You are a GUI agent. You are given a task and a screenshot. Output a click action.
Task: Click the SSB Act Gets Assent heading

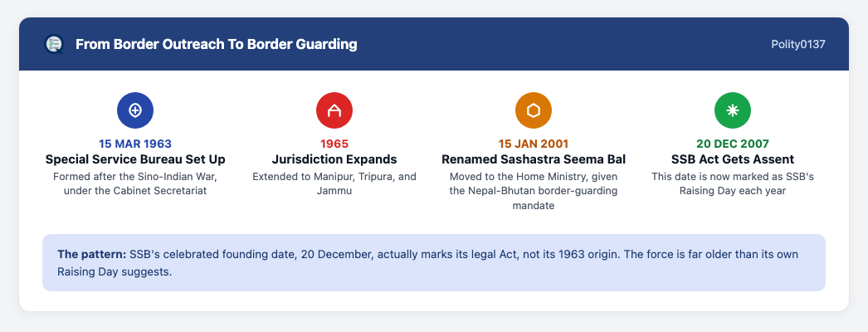coord(733,159)
